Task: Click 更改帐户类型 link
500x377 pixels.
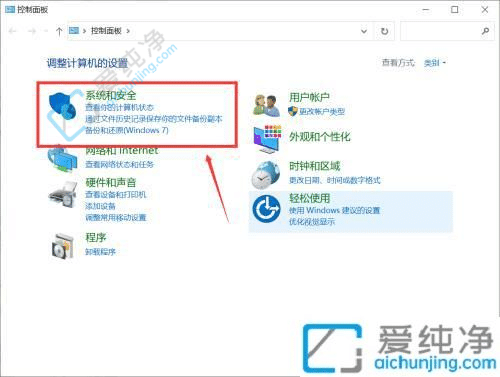Action: [x=322, y=112]
